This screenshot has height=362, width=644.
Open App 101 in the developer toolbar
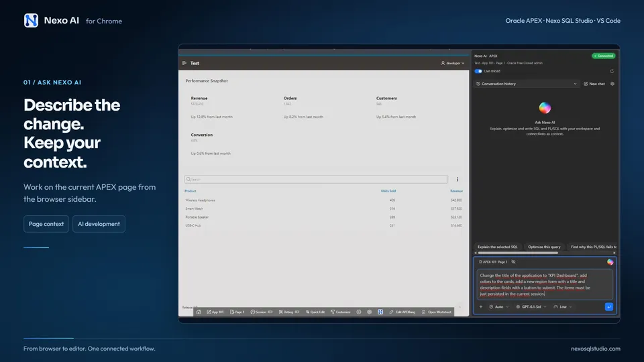215,312
